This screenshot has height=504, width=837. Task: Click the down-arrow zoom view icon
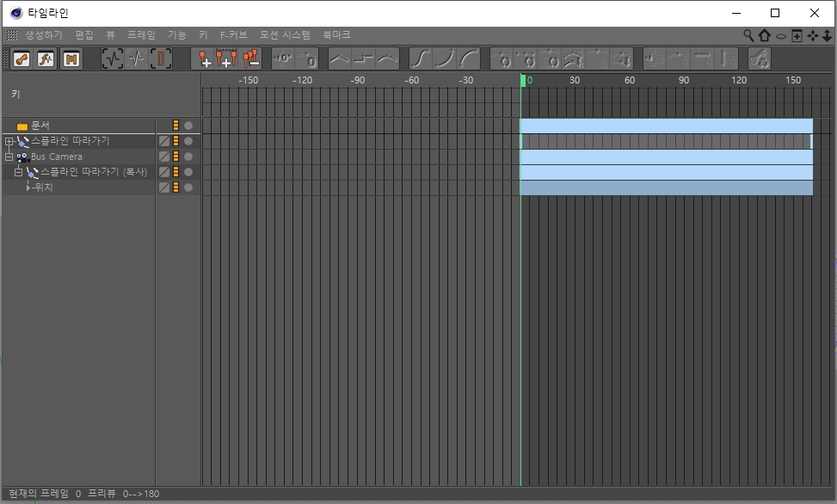coord(827,36)
